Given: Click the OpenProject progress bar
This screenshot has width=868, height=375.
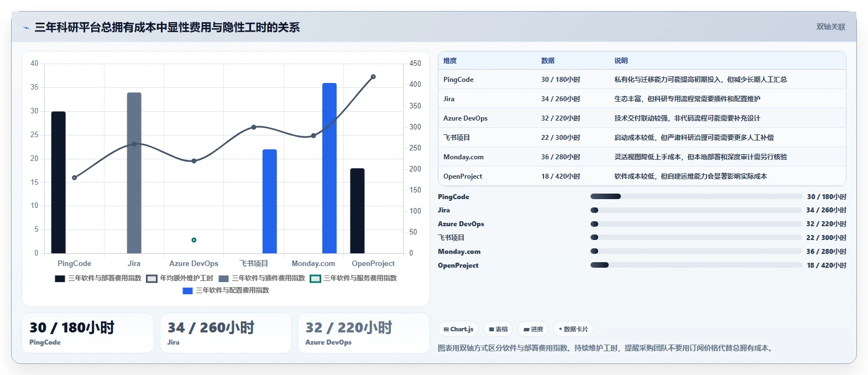Looking at the screenshot, I should pyautogui.click(x=696, y=265).
